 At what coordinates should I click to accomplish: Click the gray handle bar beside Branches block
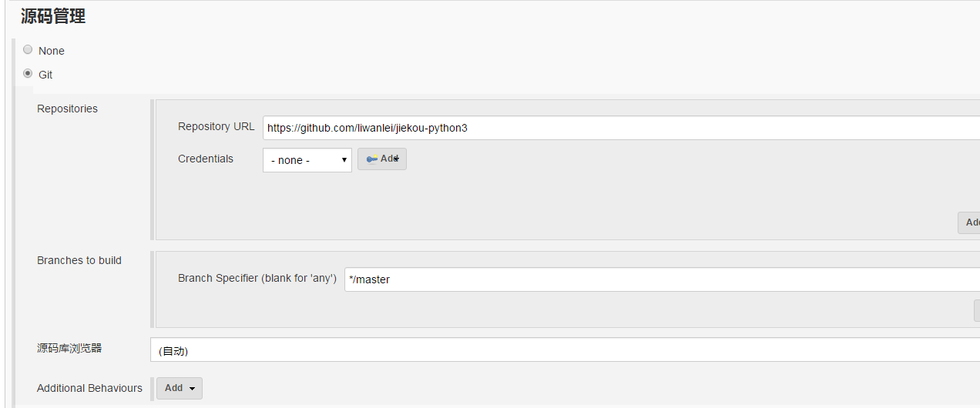click(x=153, y=289)
